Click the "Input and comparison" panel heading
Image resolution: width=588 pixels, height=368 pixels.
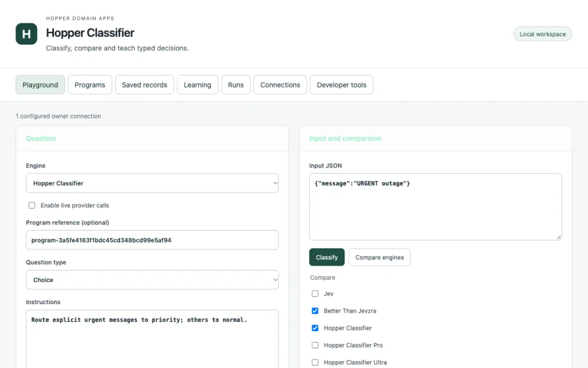coord(345,138)
